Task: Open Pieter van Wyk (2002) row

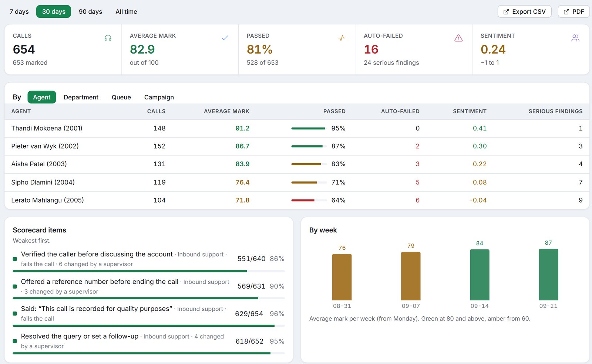Action: tap(297, 146)
